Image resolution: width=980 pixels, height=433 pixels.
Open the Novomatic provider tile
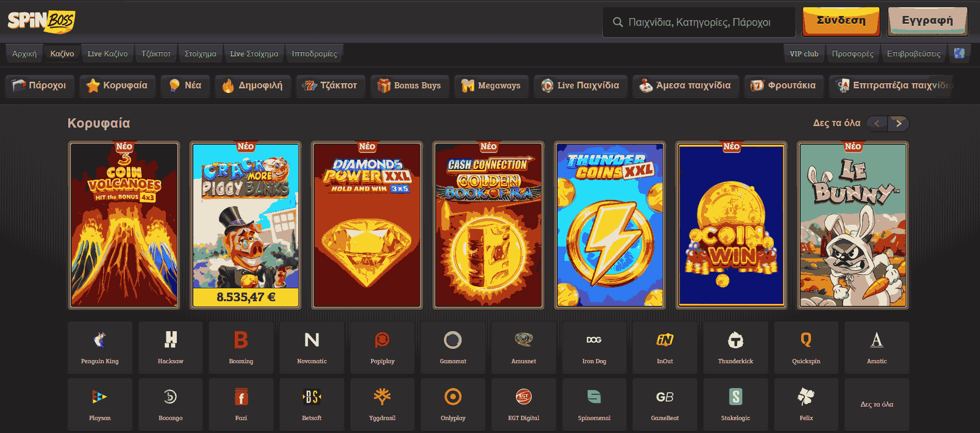tap(312, 347)
